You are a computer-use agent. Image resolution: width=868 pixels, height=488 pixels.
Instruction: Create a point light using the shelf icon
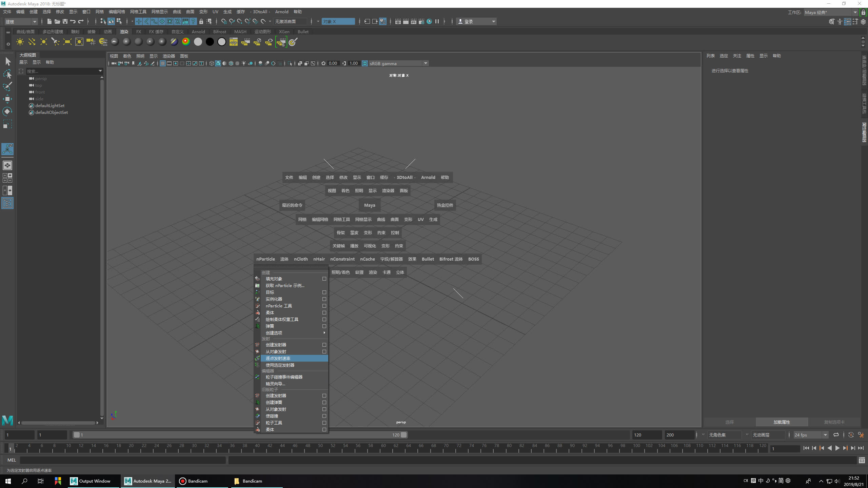tap(43, 41)
